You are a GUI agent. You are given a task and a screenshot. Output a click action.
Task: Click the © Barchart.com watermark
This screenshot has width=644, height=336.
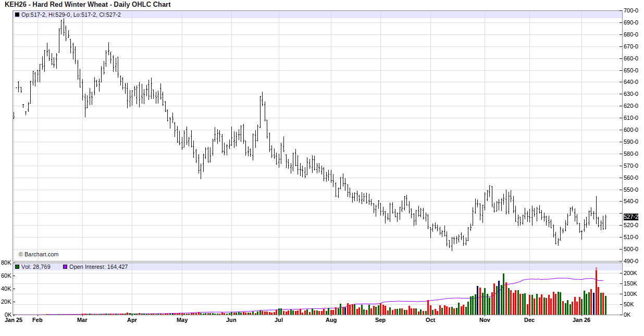[39, 254]
